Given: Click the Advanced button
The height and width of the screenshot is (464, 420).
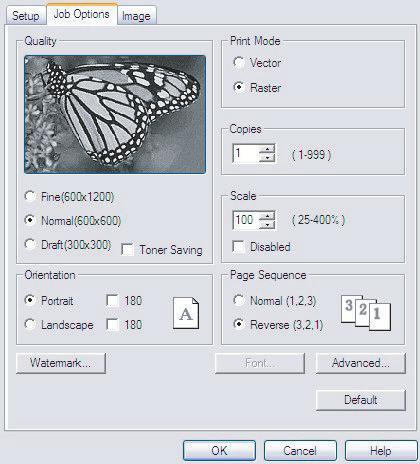Looking at the screenshot, I should (x=361, y=363).
